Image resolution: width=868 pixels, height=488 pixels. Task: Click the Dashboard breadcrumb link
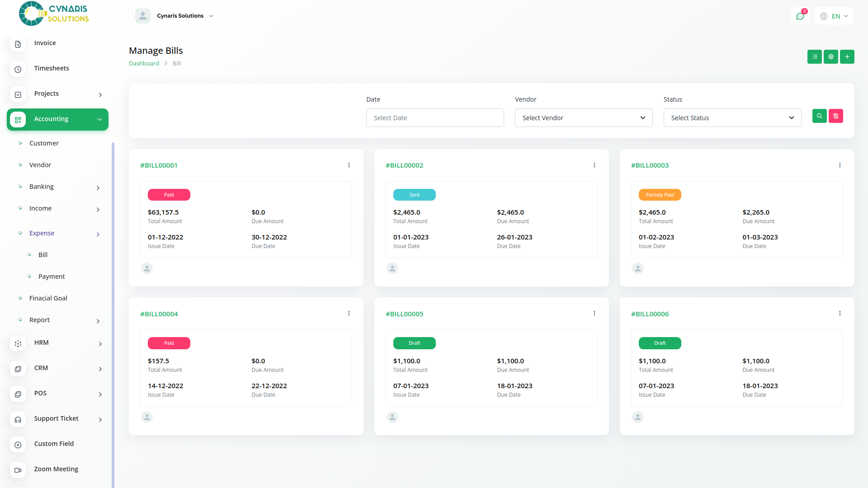tap(144, 64)
